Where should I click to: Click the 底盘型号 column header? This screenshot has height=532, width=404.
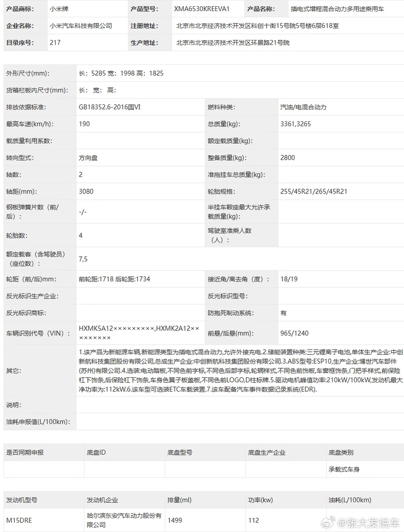180,452
